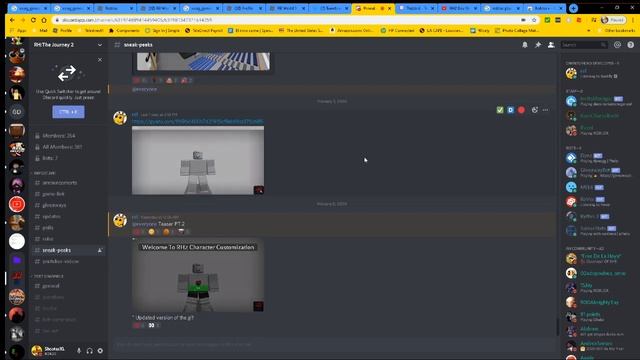Open the youtube-videos channel
Viewport: 640px width, 360px height.
pos(60,261)
